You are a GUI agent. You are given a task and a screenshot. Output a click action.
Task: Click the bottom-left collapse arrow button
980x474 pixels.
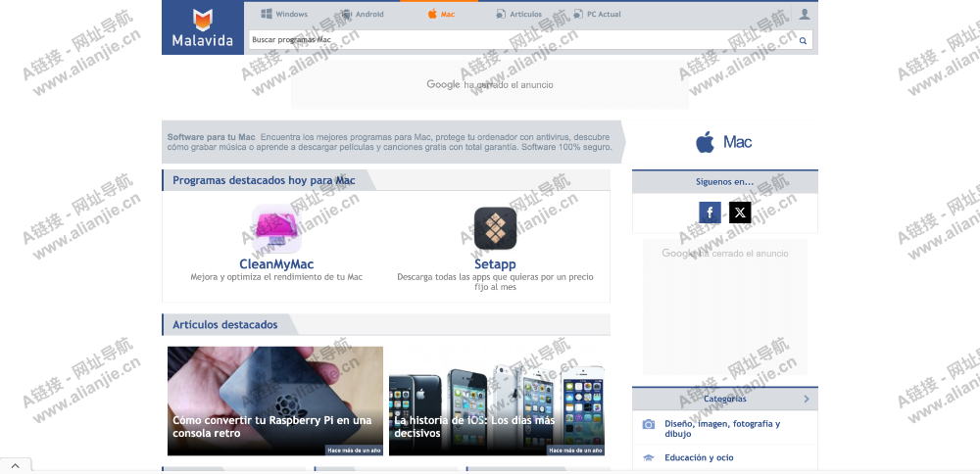(x=16, y=466)
